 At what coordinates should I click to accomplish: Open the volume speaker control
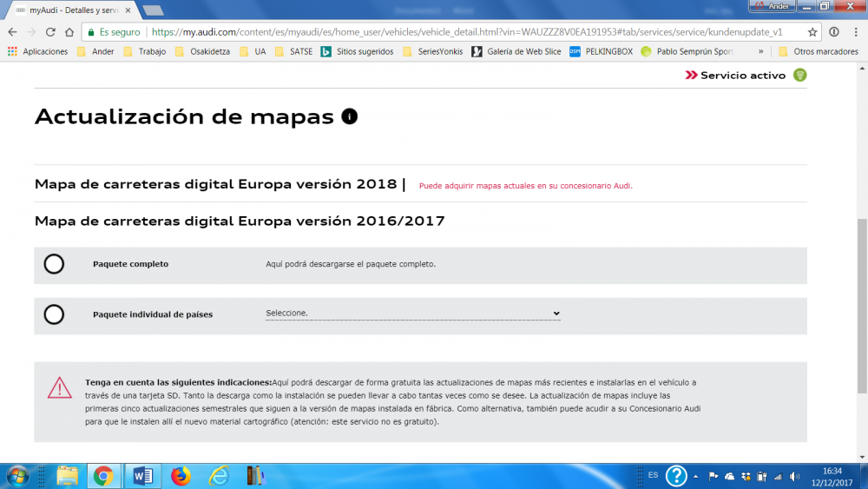tap(795, 476)
